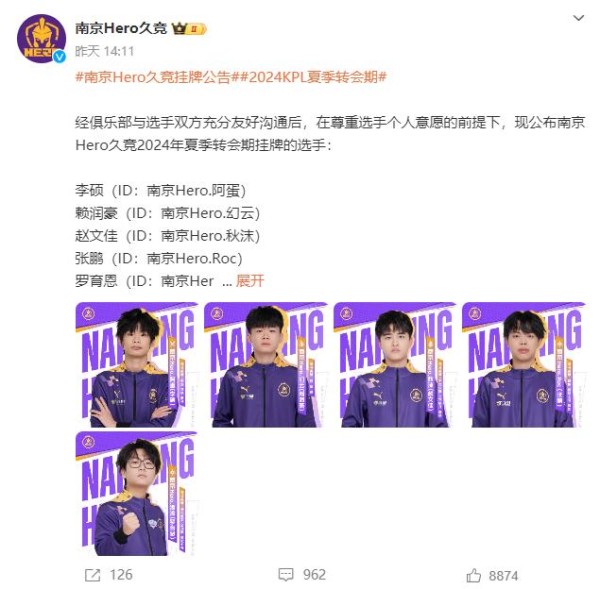Click the post timestamp 昨天 14:11
The width and height of the screenshot is (600, 589).
tap(104, 51)
